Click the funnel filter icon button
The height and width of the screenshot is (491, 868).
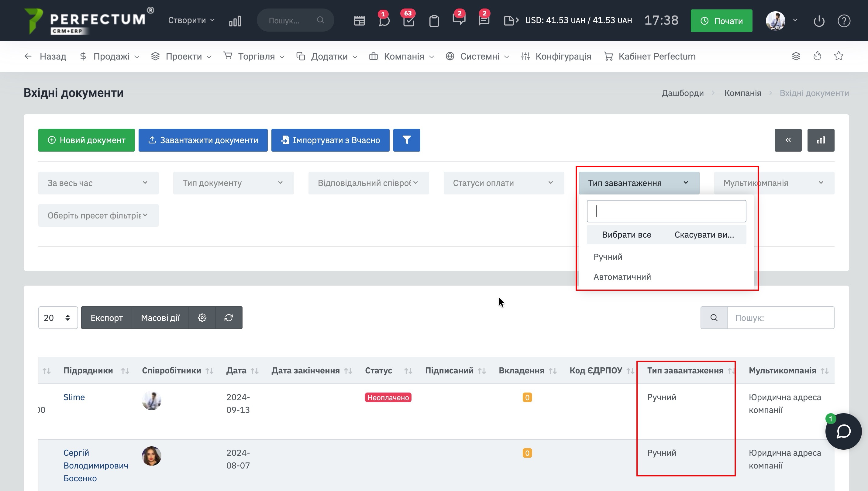coord(406,140)
